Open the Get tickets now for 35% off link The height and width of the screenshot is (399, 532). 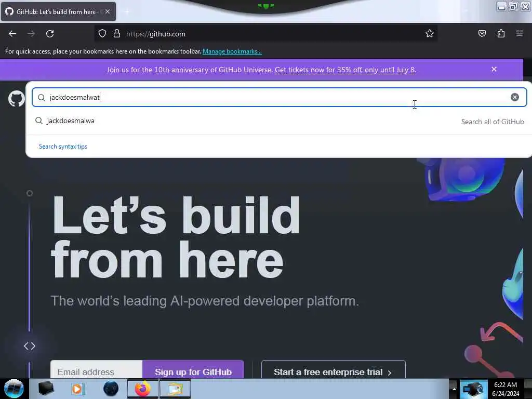pos(345,70)
